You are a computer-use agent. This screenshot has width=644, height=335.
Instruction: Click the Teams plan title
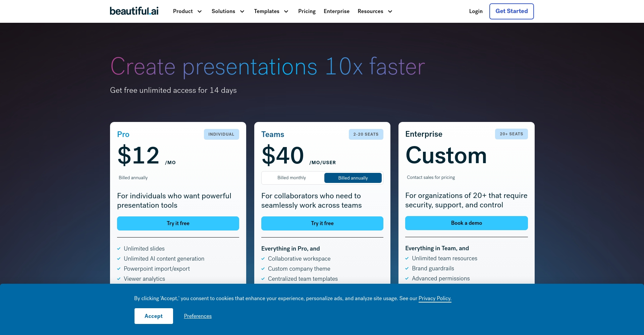pos(273,134)
